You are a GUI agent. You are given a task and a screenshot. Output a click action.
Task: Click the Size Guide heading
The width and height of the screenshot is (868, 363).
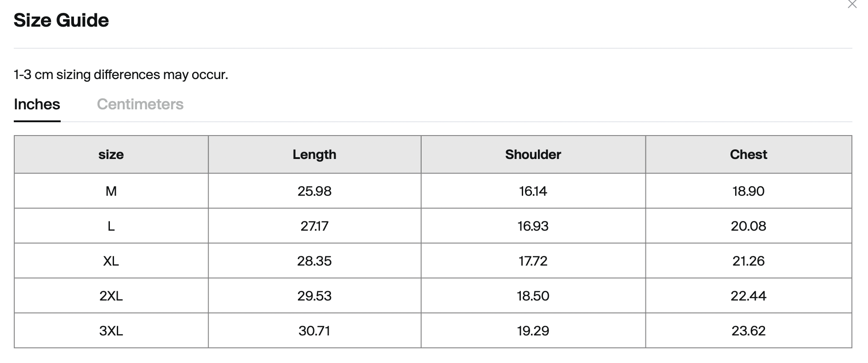click(61, 20)
